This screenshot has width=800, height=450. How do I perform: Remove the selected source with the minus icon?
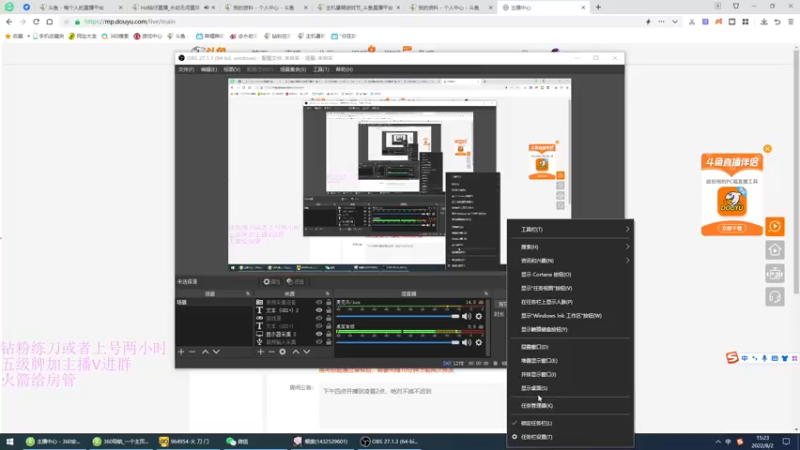(271, 352)
